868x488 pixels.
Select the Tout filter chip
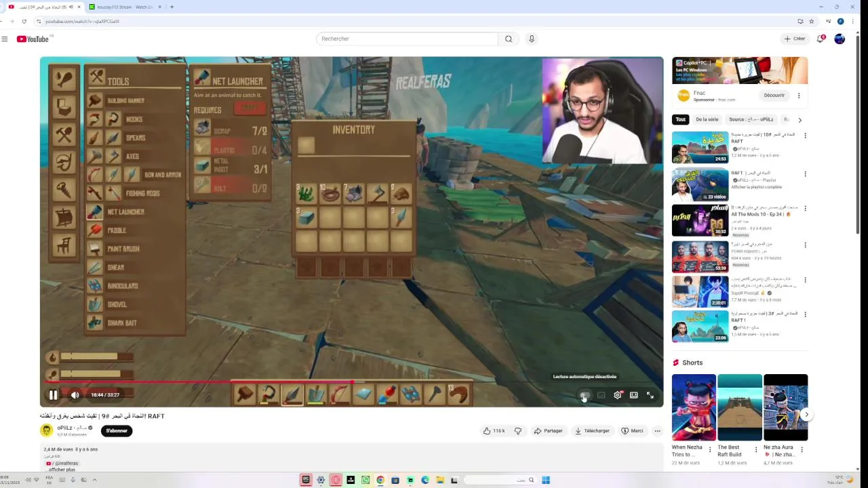[x=680, y=119]
